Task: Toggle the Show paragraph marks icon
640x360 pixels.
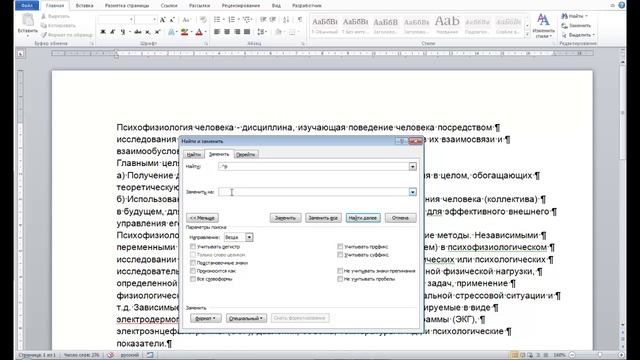Action: point(300,20)
